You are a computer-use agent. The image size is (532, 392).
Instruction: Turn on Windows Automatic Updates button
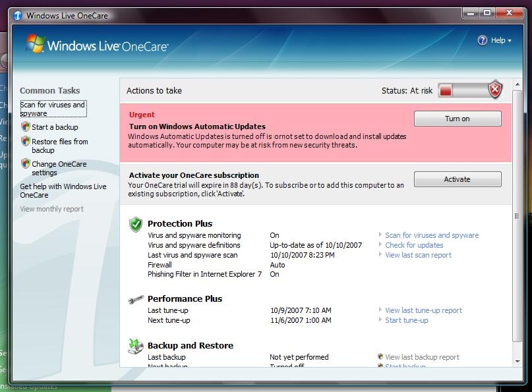[458, 119]
